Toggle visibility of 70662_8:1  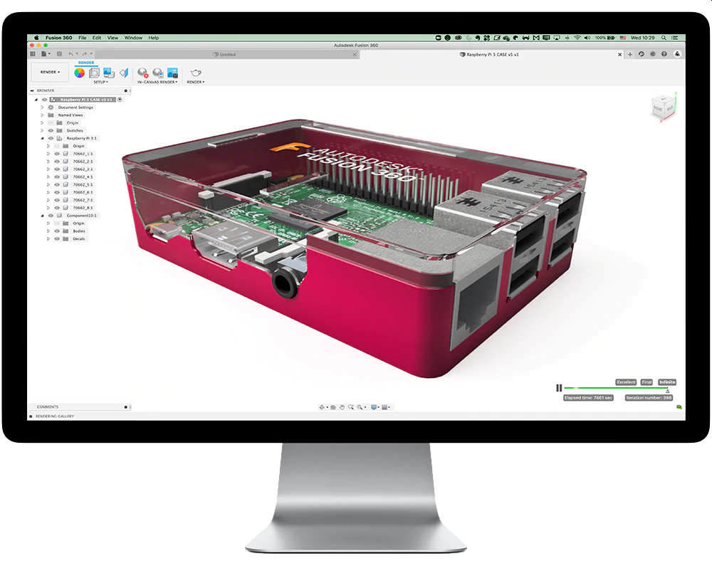(x=57, y=208)
